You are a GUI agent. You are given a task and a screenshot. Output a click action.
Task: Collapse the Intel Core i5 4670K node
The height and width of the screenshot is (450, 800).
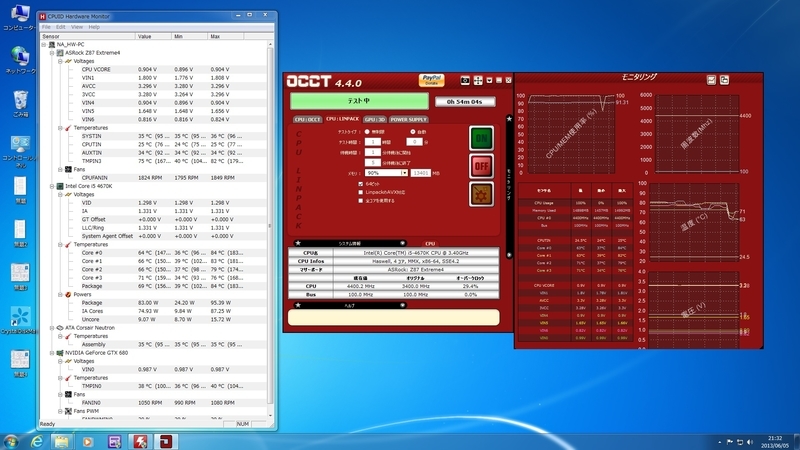pyautogui.click(x=52, y=186)
